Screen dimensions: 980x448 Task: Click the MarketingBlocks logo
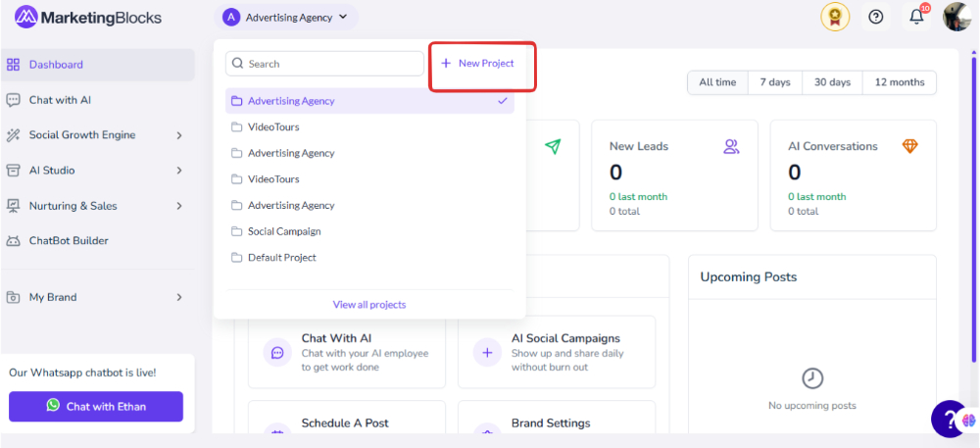tap(87, 18)
